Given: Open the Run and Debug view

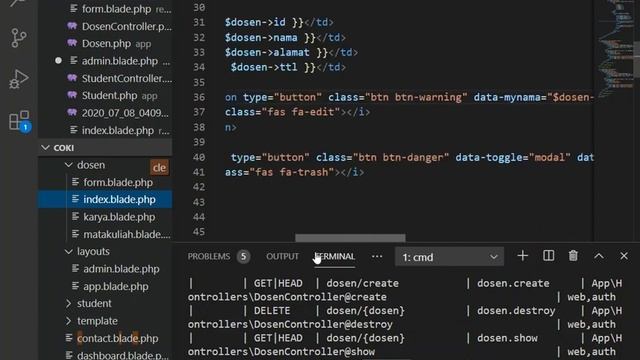Looking at the screenshot, I should click(x=18, y=79).
